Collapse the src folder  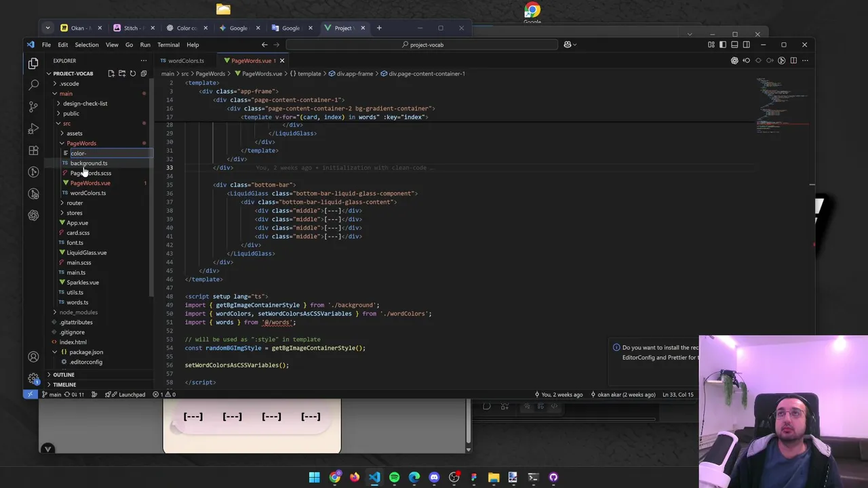[66, 123]
